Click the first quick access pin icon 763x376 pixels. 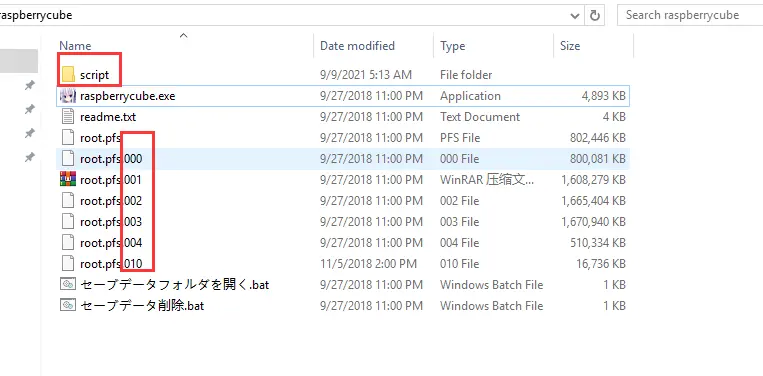[30, 86]
